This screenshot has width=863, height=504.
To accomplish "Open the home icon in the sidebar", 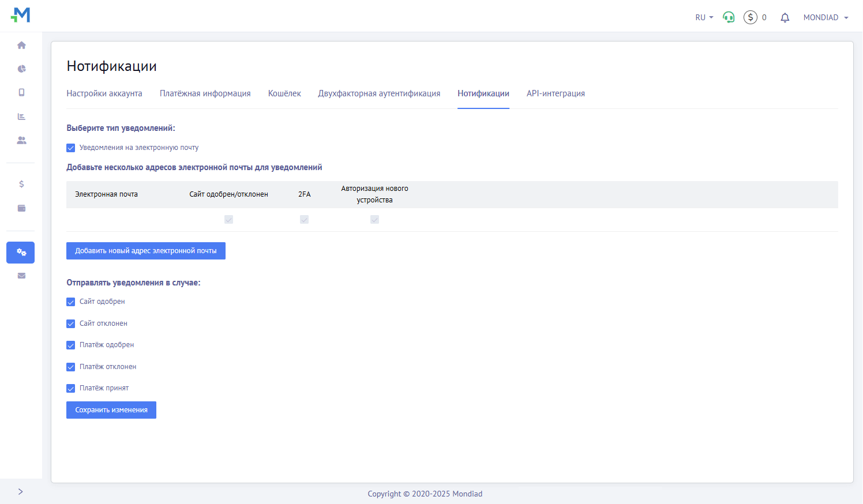I will point(21,45).
